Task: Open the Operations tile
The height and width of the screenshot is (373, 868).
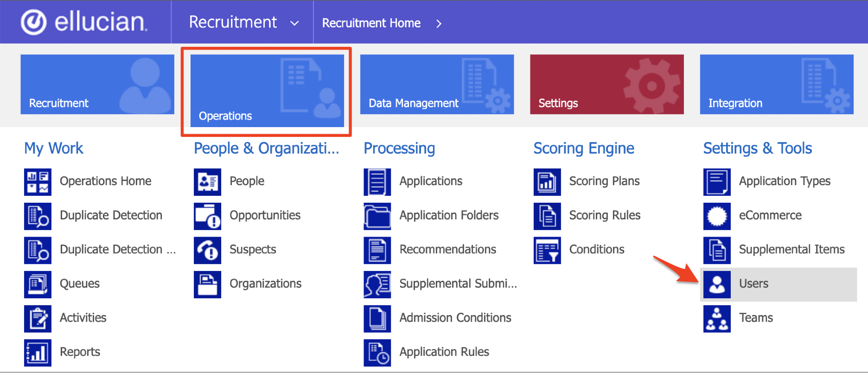Action: coord(267,90)
